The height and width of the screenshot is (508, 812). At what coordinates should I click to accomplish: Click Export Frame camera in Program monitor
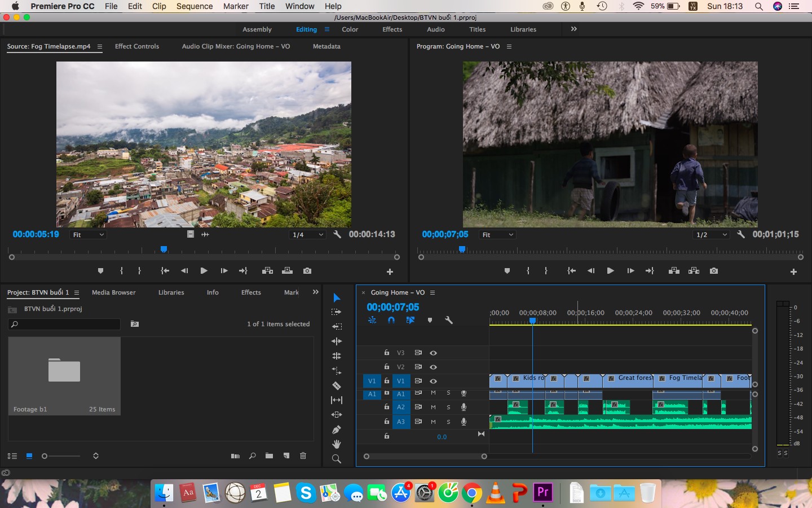coord(714,271)
